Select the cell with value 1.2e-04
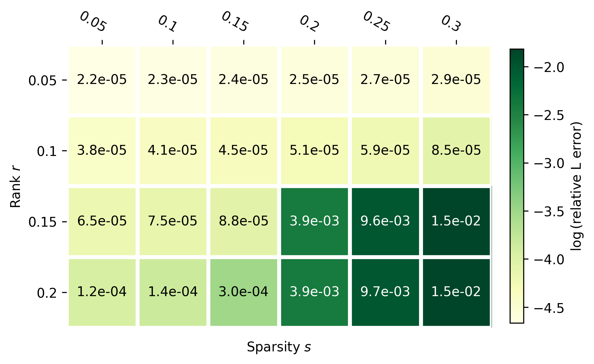Screen dimensions: 594x364 coord(102,292)
